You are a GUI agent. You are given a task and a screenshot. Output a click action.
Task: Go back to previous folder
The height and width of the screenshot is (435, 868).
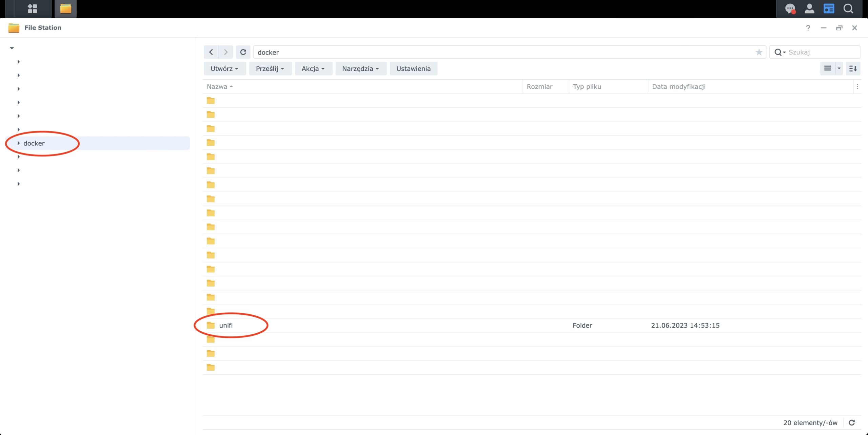pyautogui.click(x=211, y=52)
